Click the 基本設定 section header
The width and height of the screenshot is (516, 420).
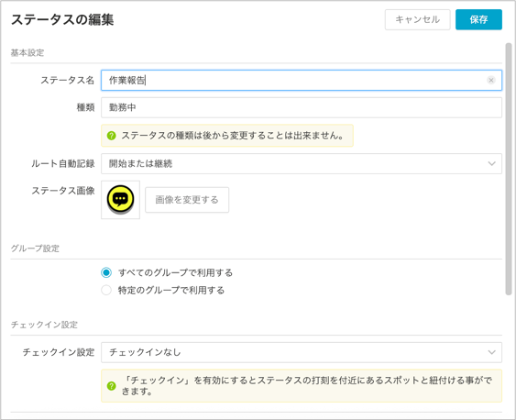[x=27, y=52]
